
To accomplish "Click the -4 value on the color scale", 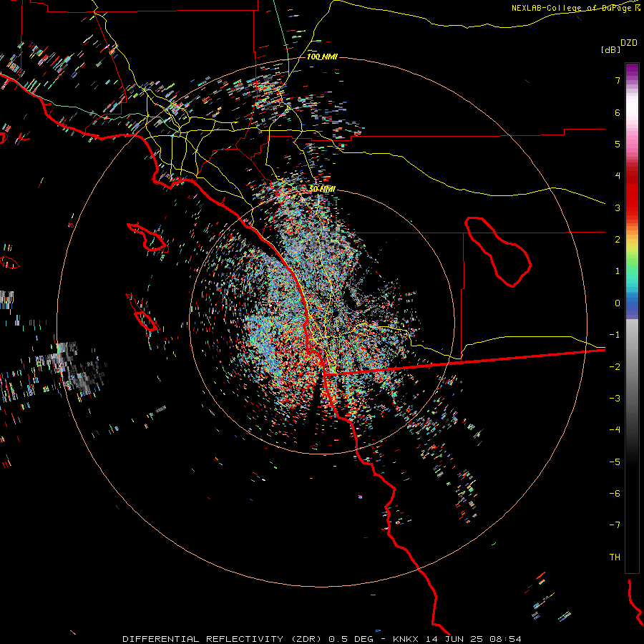I will pos(615,430).
